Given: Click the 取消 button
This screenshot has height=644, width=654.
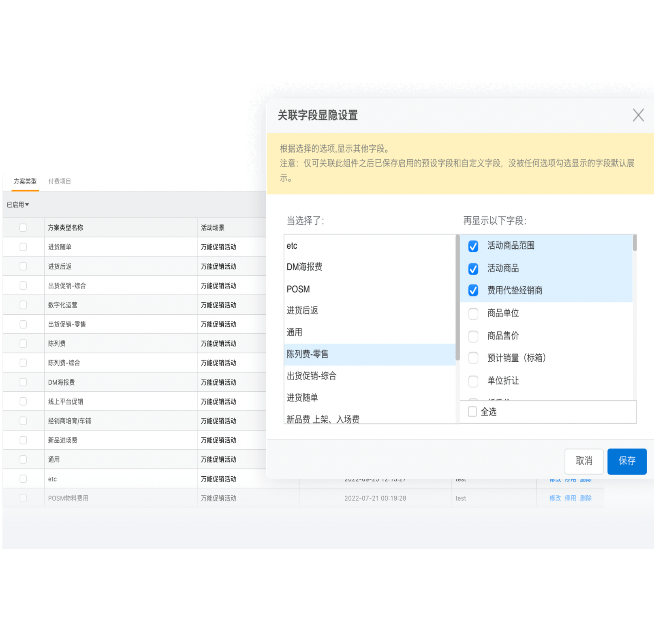Looking at the screenshot, I should [x=584, y=461].
